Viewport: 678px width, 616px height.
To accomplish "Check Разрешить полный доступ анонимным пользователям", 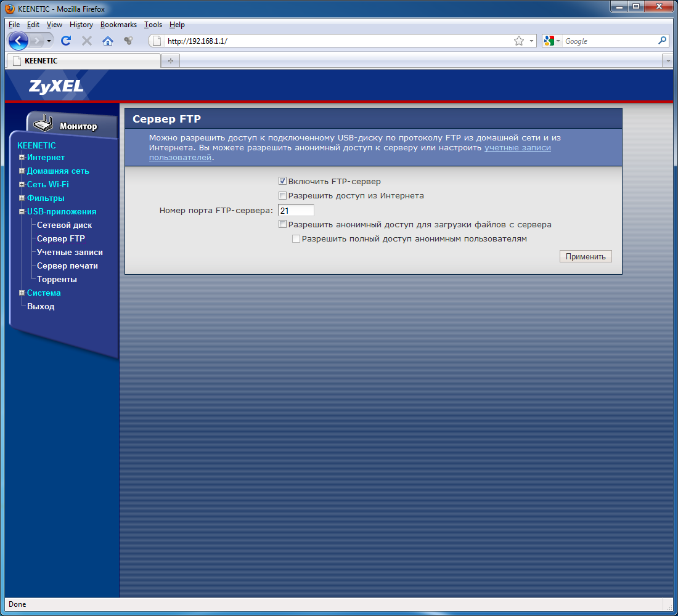I will 296,238.
